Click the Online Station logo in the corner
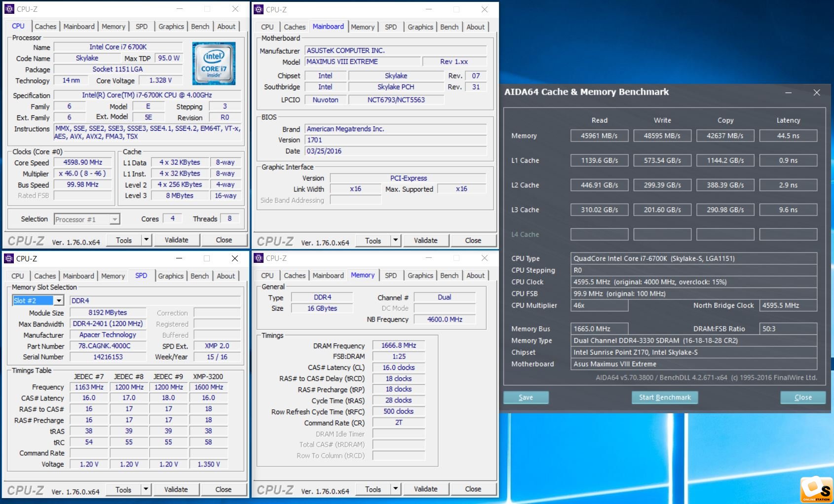This screenshot has height=504, width=834. point(816,489)
